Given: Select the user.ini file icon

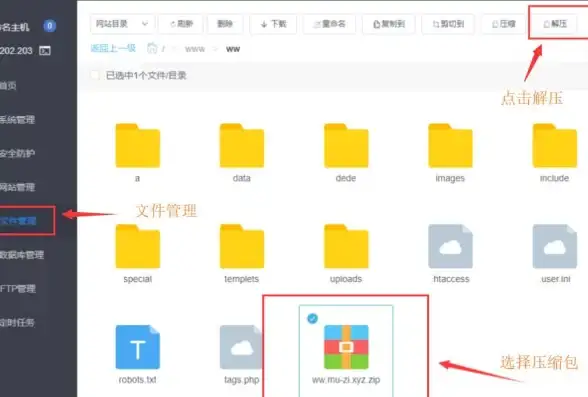Looking at the screenshot, I should click(x=555, y=246).
